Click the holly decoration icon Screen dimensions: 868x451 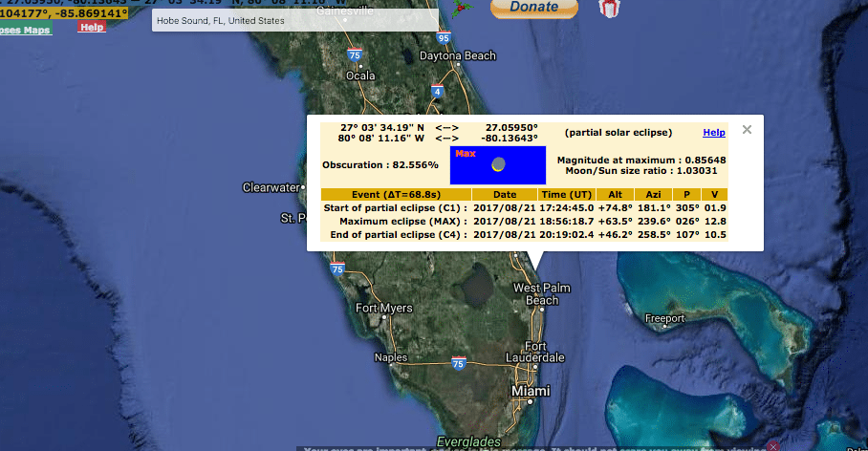[x=463, y=8]
